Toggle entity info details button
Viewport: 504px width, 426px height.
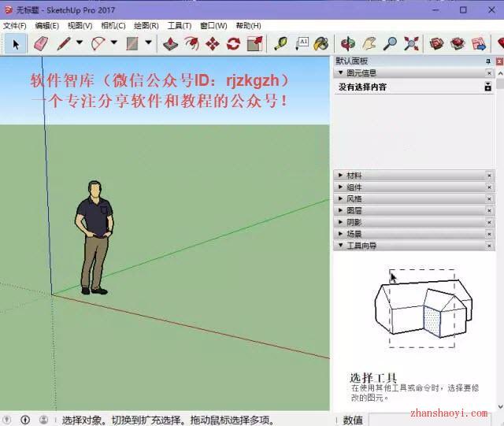[x=488, y=87]
